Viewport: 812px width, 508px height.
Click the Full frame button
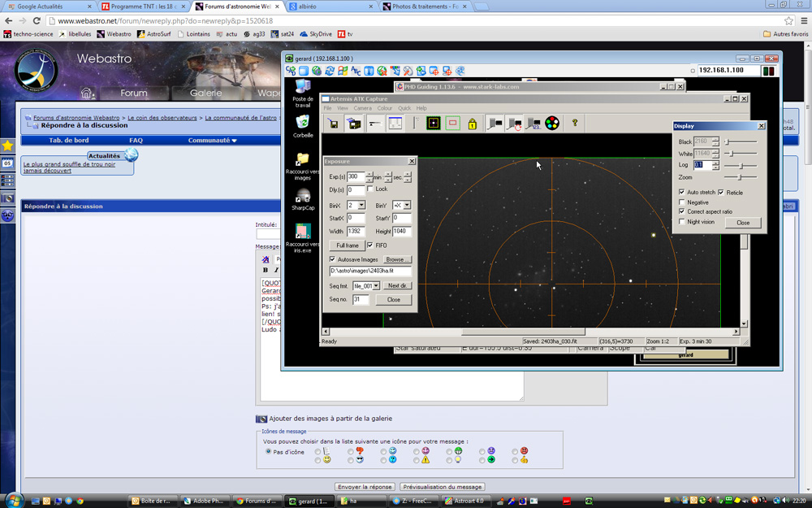point(347,245)
